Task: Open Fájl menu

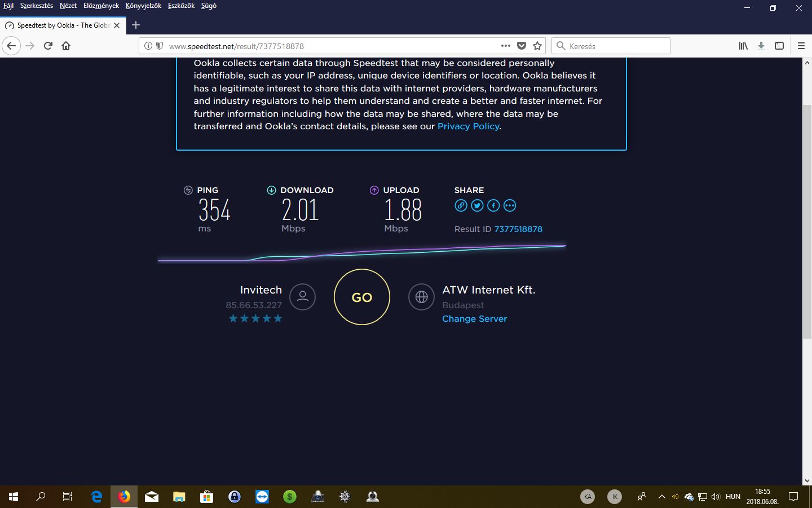Action: 8,6
